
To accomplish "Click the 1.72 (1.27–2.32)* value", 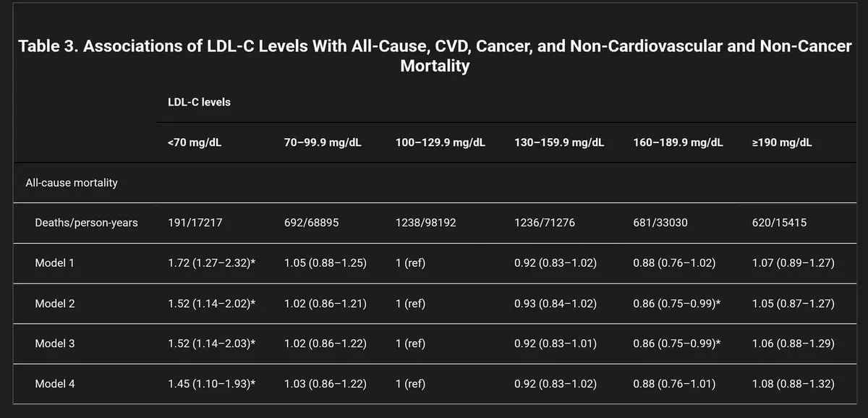I will (x=211, y=263).
